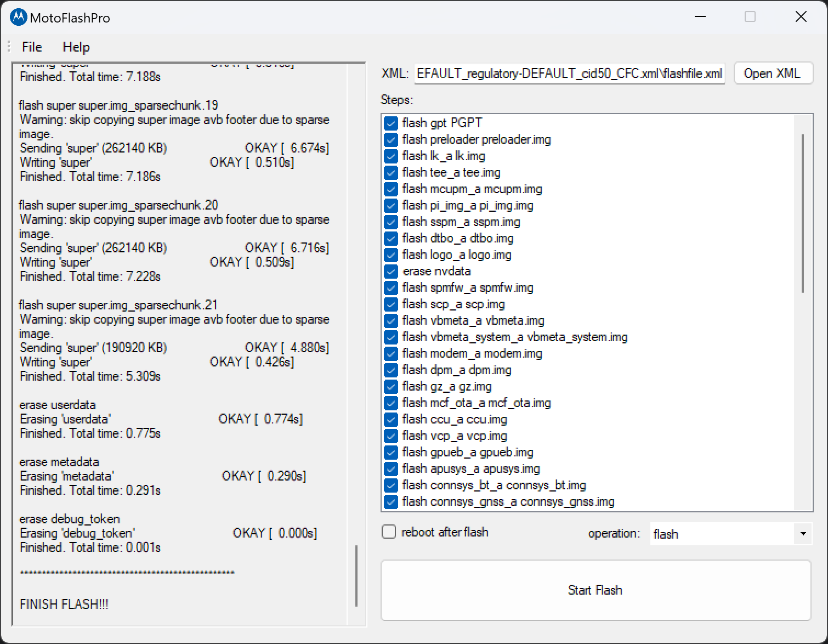Open the Help menu

[76, 47]
